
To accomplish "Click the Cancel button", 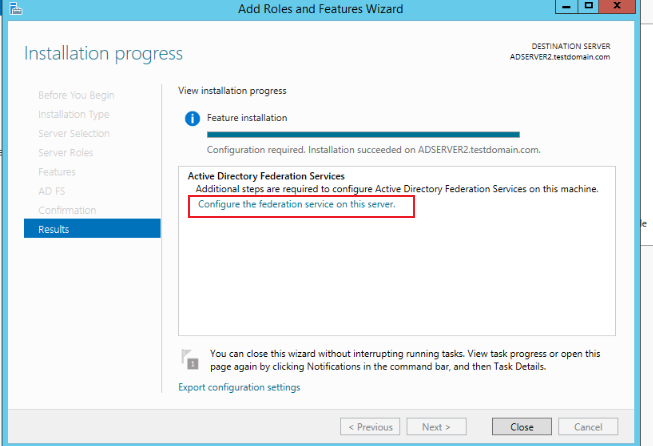I will click(x=588, y=427).
